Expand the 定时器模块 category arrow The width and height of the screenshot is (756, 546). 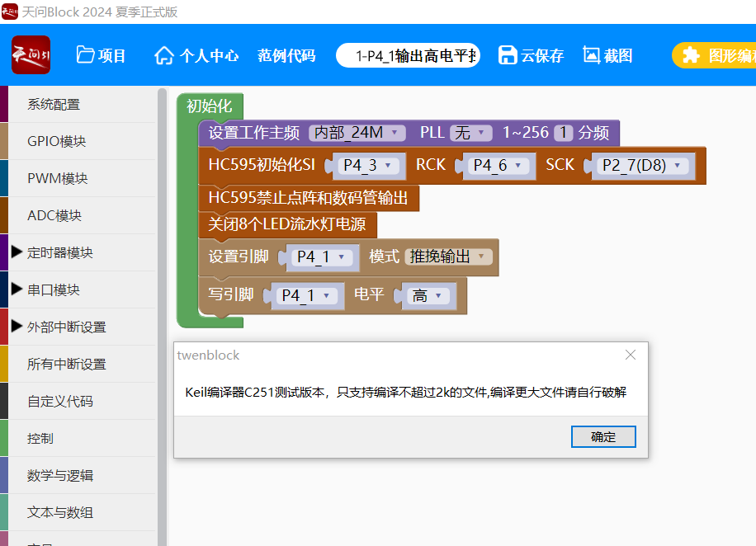tap(17, 252)
